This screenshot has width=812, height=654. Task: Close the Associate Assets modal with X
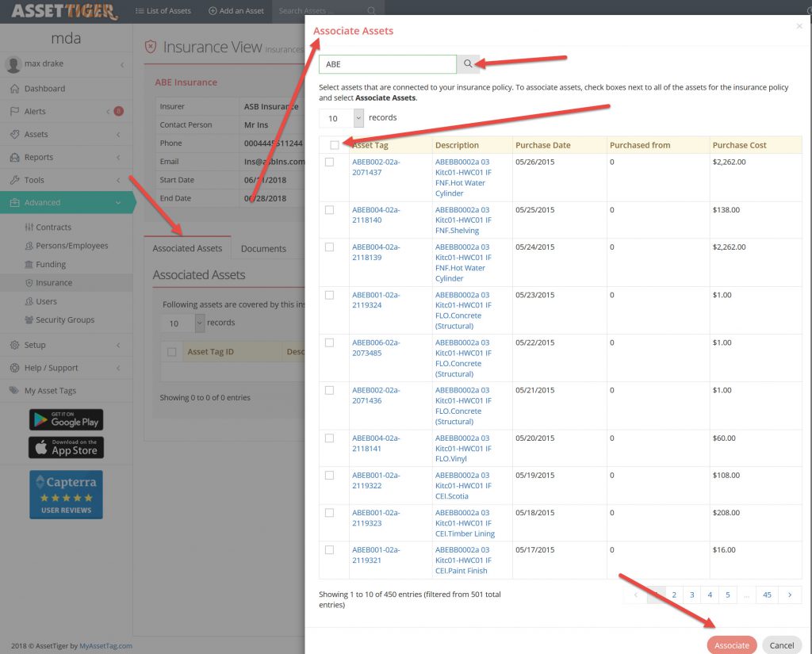coord(799,27)
